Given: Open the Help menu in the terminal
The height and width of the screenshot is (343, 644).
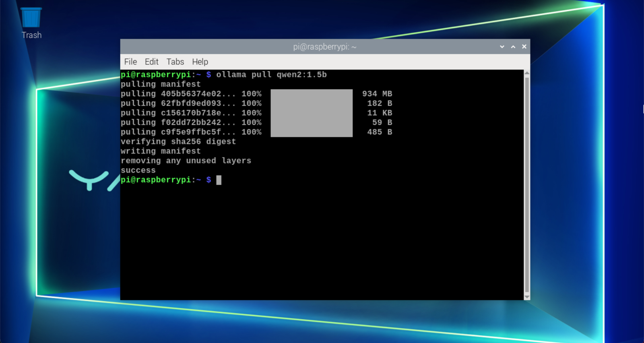Looking at the screenshot, I should [x=200, y=62].
